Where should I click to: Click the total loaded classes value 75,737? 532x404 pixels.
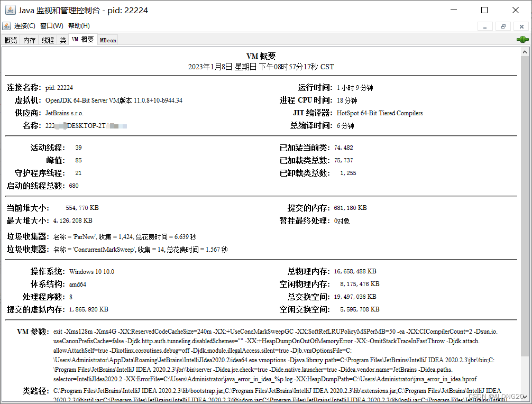coord(343,160)
